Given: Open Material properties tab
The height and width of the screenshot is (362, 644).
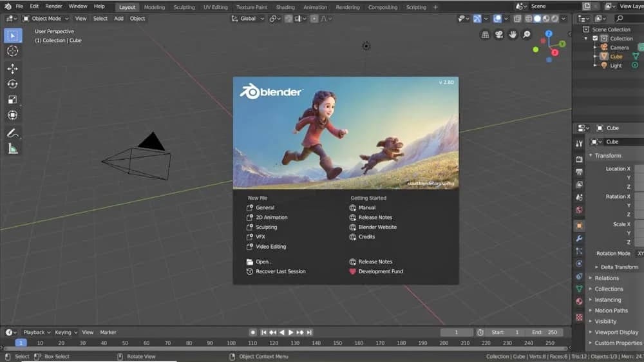Looking at the screenshot, I should coord(579,301).
